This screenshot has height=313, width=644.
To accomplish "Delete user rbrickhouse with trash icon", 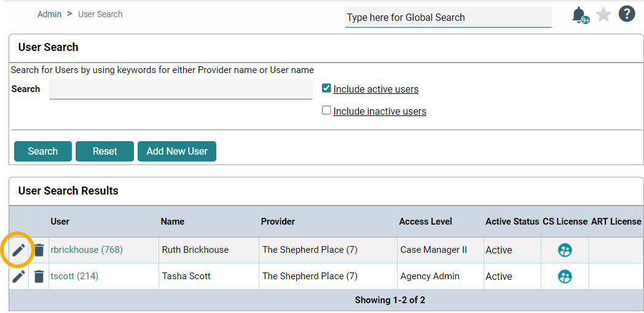I will coord(39,250).
